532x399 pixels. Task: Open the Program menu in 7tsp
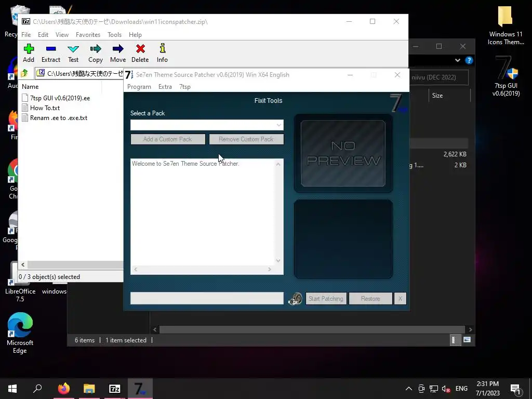[139, 87]
